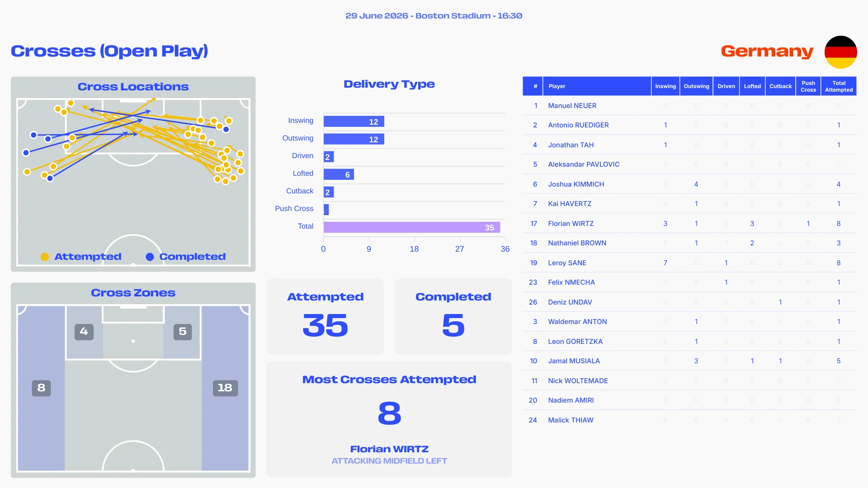Click the Cutback column header
Screen dimensions: 868x488
[x=780, y=86]
